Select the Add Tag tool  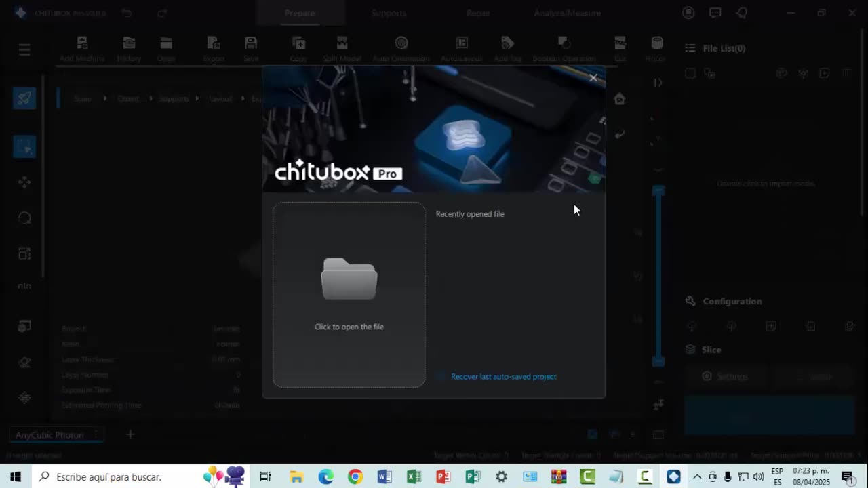pos(507,49)
